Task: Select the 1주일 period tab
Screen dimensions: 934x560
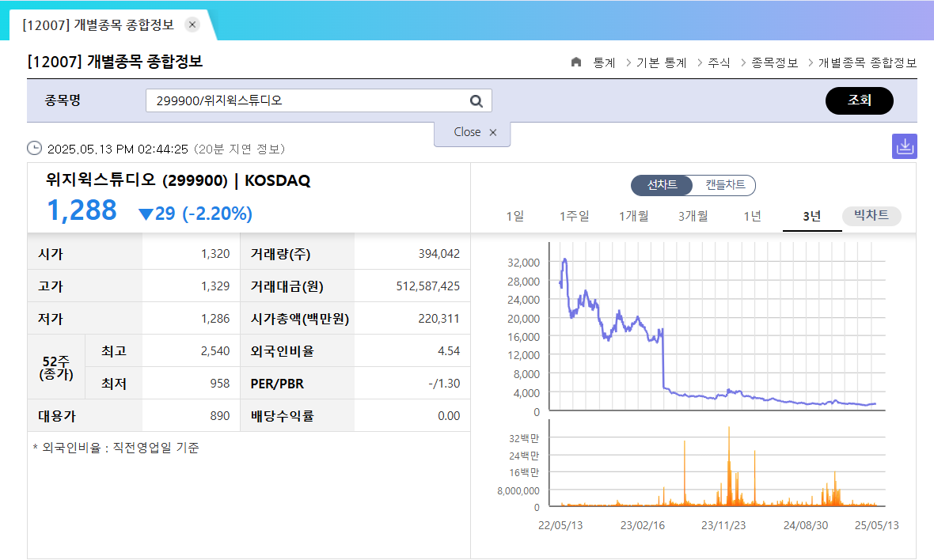Action: point(574,215)
